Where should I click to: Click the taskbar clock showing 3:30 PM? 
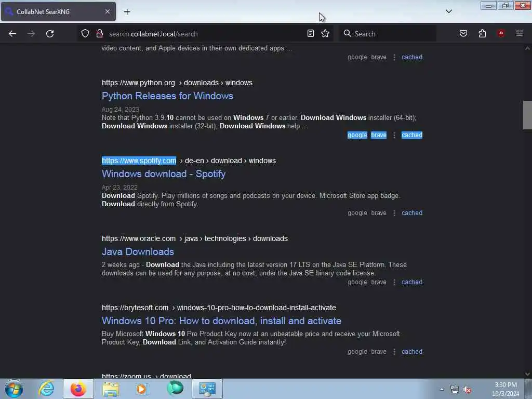(506, 389)
